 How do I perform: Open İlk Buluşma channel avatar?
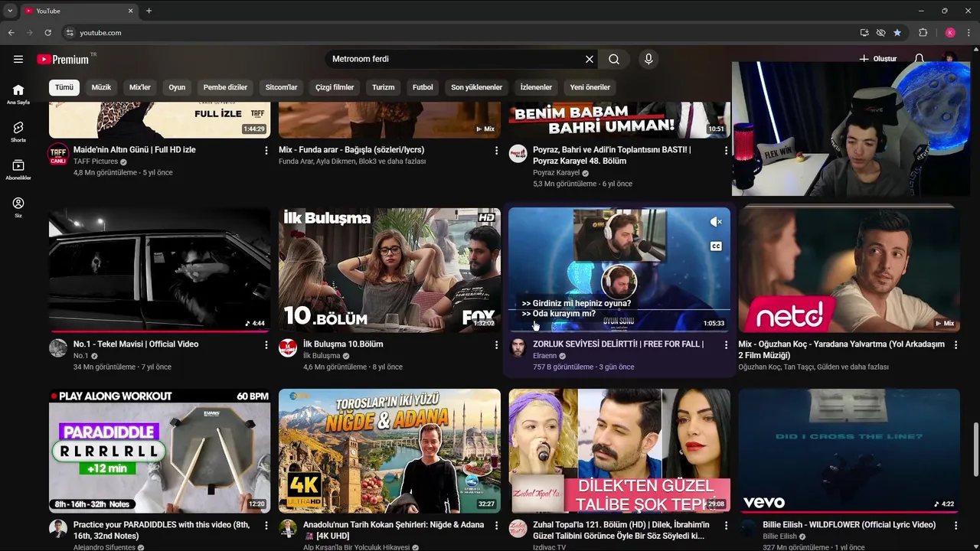[288, 348]
